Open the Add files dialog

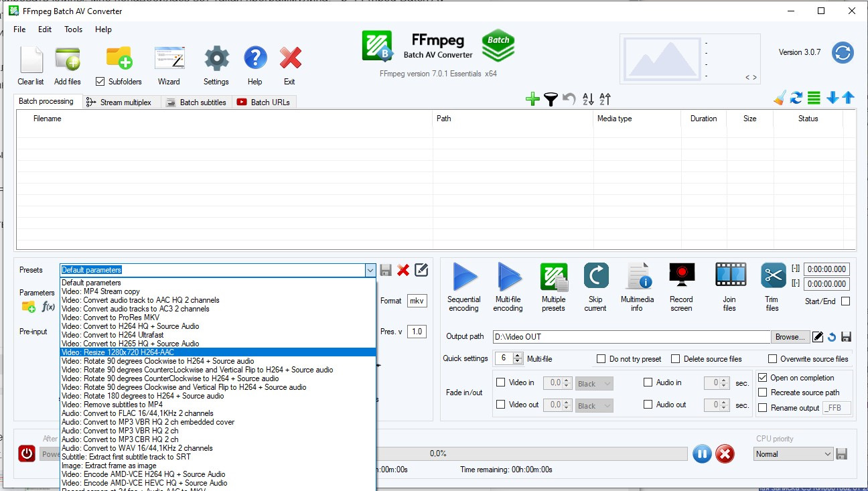coord(68,60)
